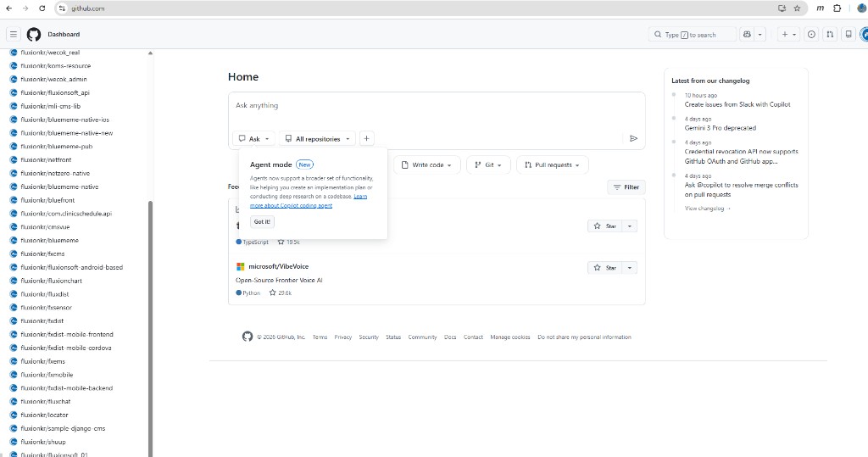868x457 pixels.
Task: Open fluxionkr/fluxionchart repository
Action: [51, 281]
